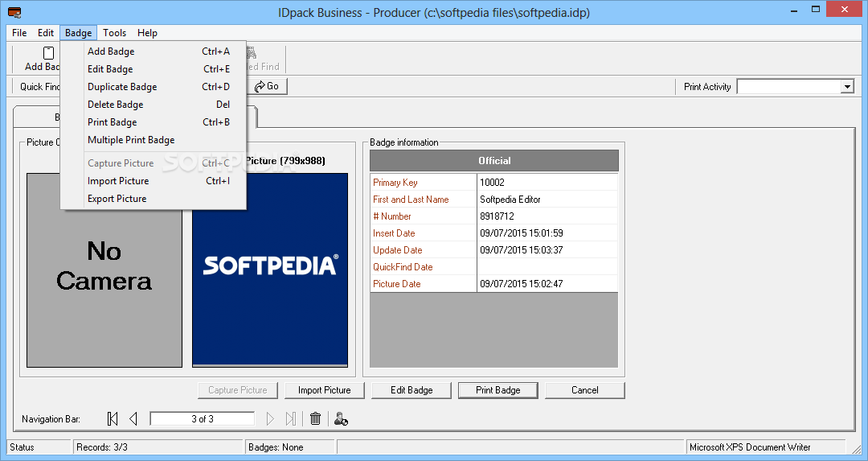The image size is (868, 461).
Task: Select the number value 8918712
Action: [x=497, y=216]
